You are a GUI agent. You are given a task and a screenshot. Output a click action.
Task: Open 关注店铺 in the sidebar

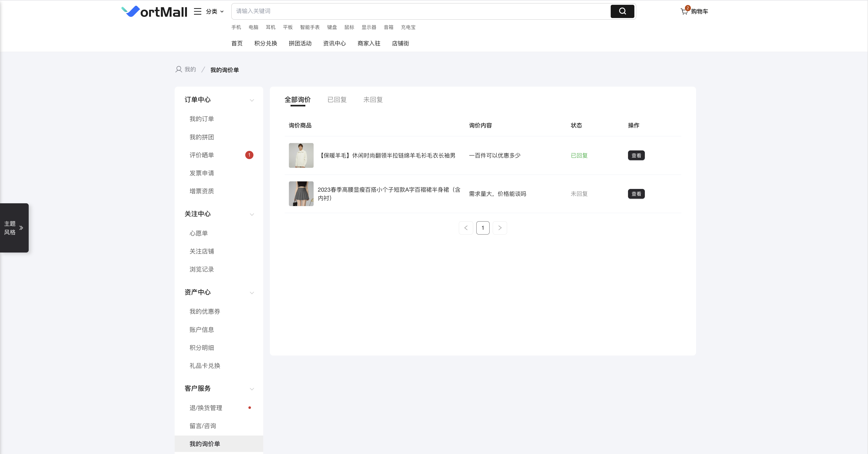pyautogui.click(x=202, y=251)
